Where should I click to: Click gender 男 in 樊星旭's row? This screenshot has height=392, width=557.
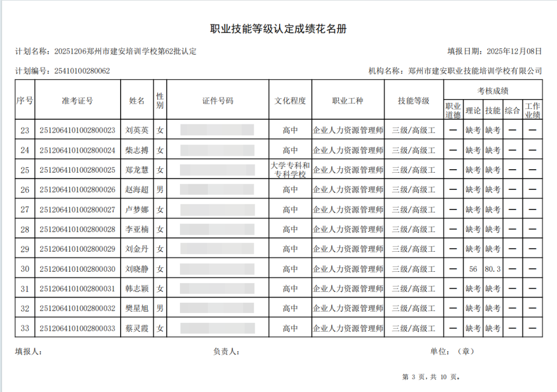pyautogui.click(x=160, y=308)
